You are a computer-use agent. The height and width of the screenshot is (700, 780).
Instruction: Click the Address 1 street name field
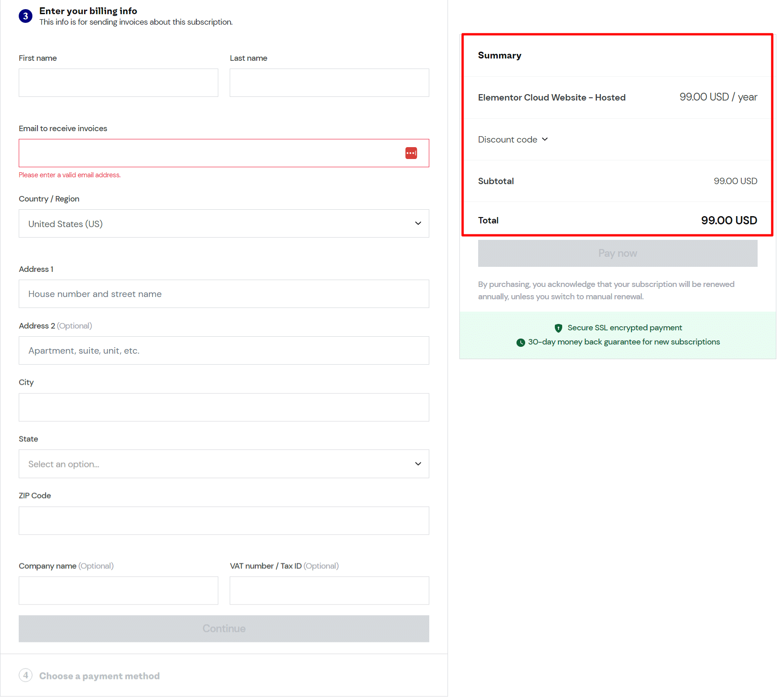pyautogui.click(x=224, y=294)
